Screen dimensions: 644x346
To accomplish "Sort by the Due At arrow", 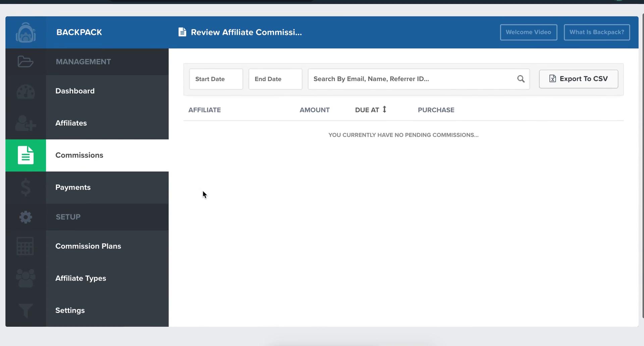I will coord(384,109).
